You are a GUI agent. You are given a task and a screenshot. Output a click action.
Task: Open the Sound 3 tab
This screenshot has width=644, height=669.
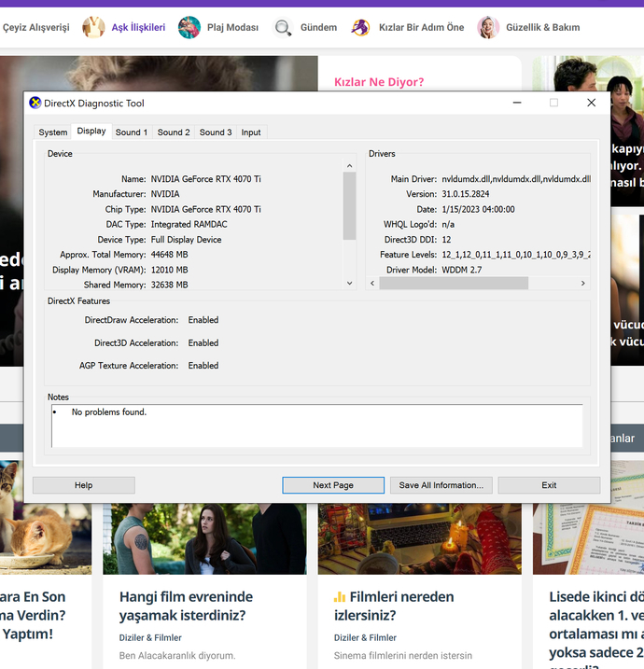pyautogui.click(x=216, y=132)
